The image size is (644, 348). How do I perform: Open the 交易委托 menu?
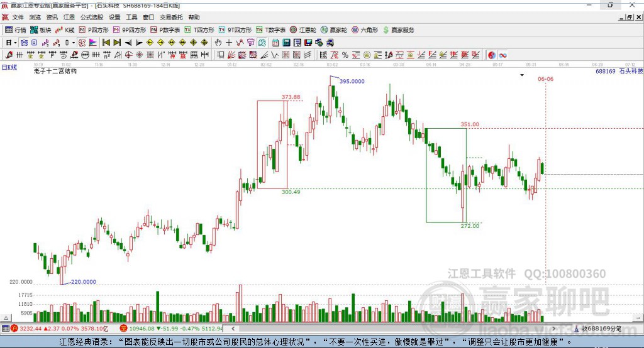pos(171,17)
